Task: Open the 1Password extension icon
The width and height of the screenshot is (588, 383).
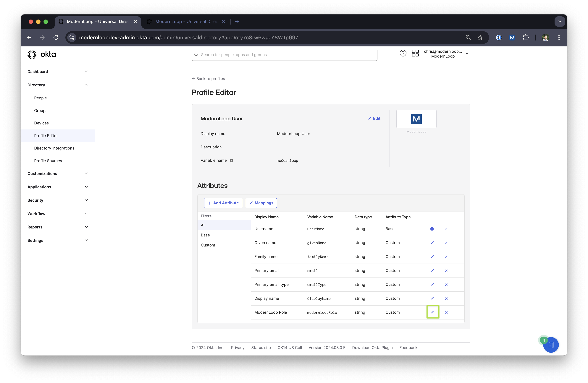Action: click(x=499, y=38)
